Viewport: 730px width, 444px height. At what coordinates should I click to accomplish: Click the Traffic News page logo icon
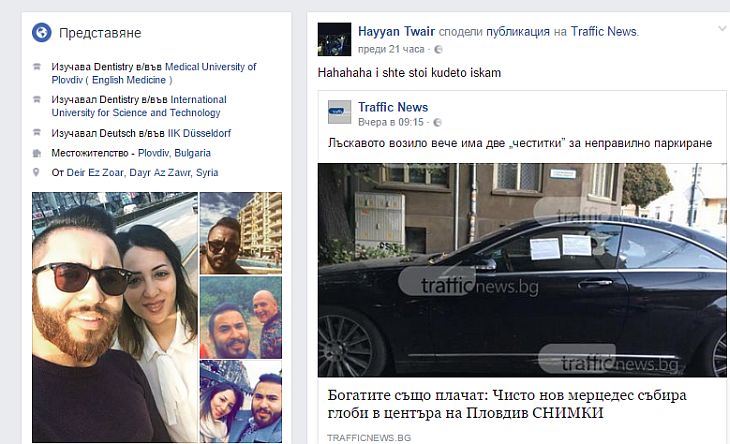click(x=339, y=112)
